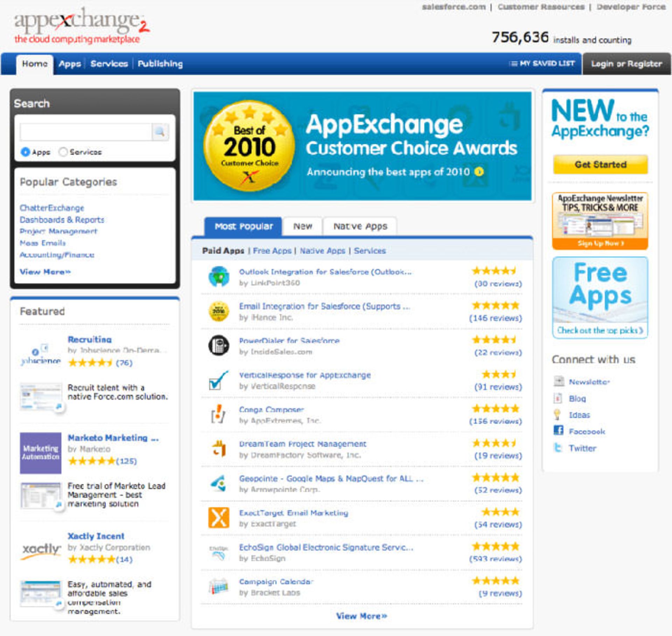This screenshot has width=672, height=636.
Task: Click the VerticalResponse checkmark icon
Action: [x=218, y=380]
